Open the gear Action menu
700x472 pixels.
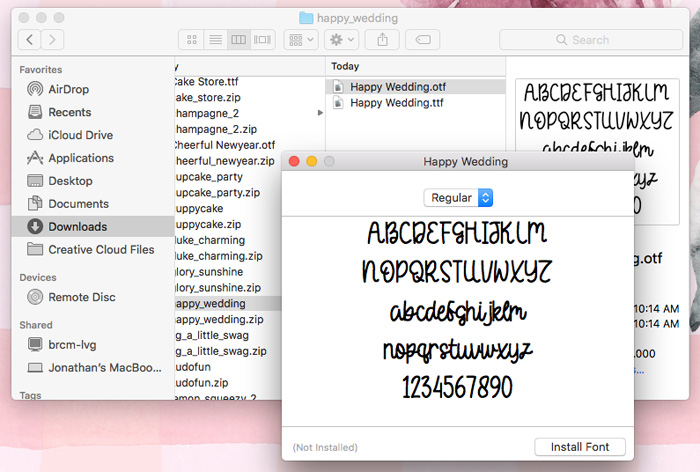click(342, 40)
